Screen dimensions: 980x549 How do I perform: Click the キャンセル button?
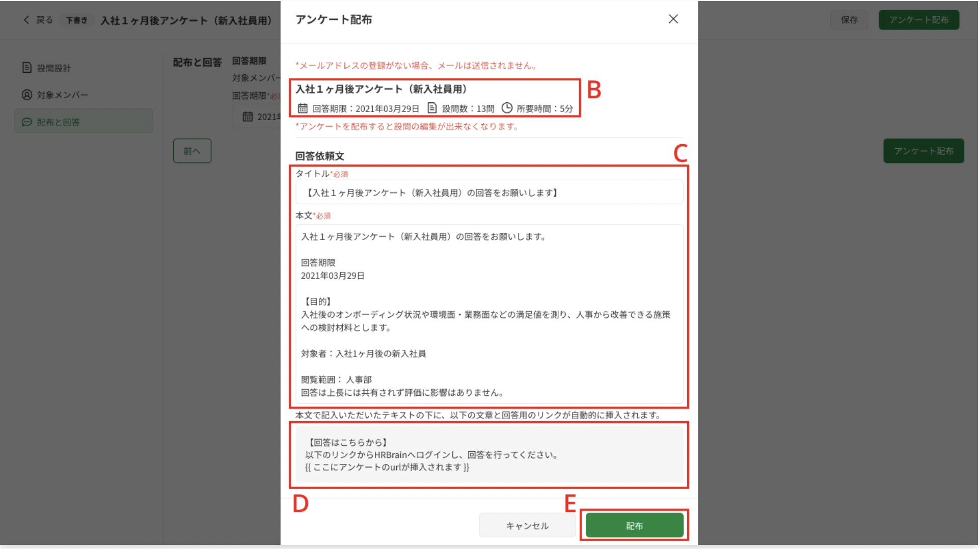527,525
